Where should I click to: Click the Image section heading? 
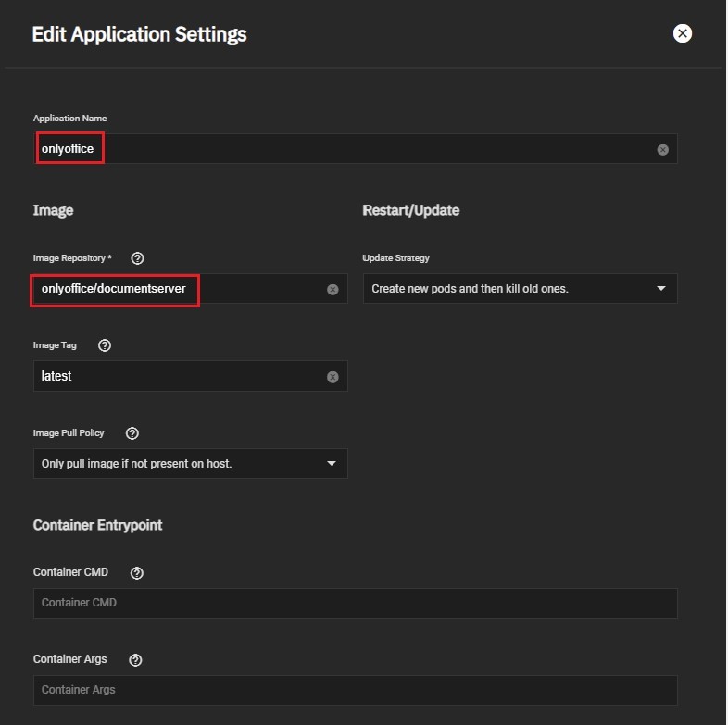[x=53, y=211]
